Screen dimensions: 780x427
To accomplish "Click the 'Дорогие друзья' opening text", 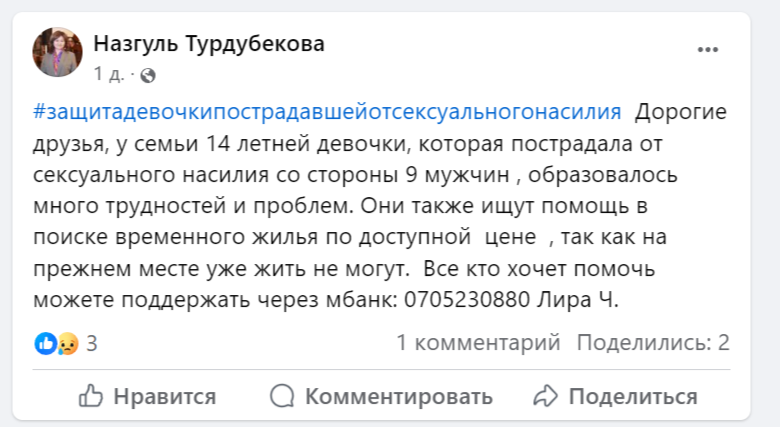I will point(680,111).
